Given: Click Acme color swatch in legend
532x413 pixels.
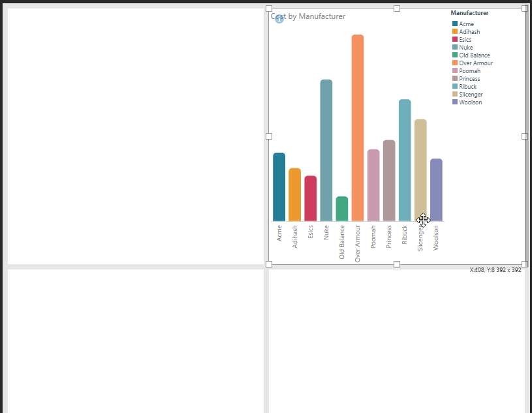Looking at the screenshot, I should pyautogui.click(x=454, y=23).
